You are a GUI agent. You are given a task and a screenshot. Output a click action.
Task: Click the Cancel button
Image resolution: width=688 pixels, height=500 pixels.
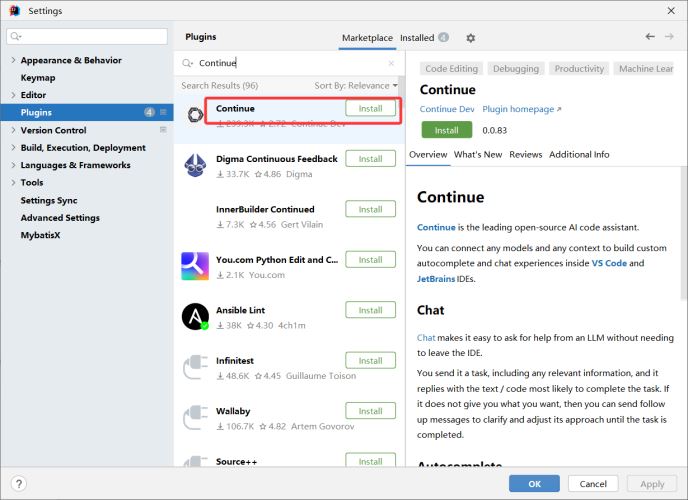click(x=593, y=484)
